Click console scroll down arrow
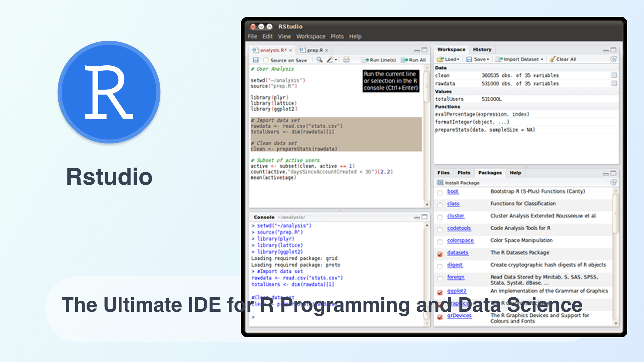This screenshot has height=362, width=644. pyautogui.click(x=427, y=323)
